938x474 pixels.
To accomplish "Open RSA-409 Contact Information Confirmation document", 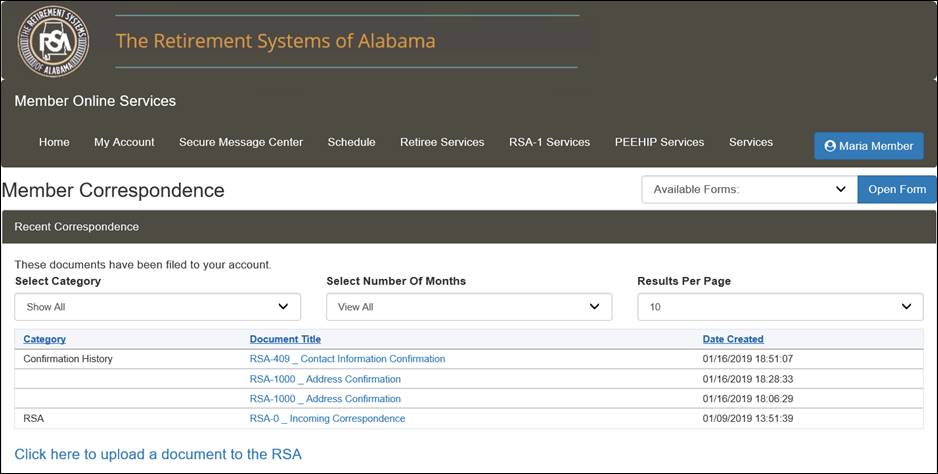I will pyautogui.click(x=347, y=359).
